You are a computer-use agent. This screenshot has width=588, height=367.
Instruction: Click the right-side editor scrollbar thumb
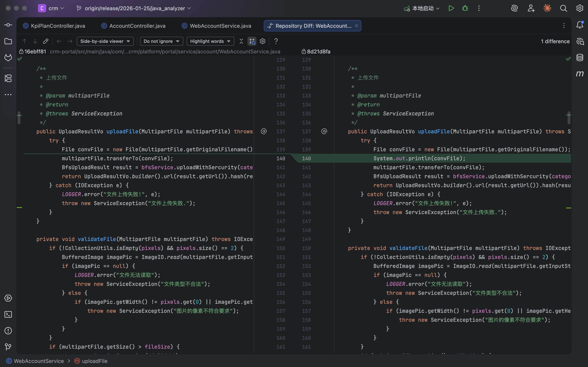click(x=569, y=118)
